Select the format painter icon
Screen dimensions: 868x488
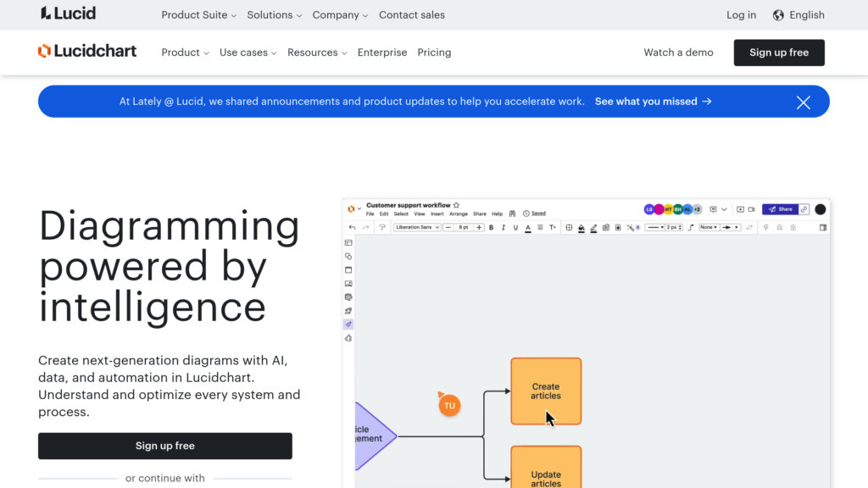[381, 227]
